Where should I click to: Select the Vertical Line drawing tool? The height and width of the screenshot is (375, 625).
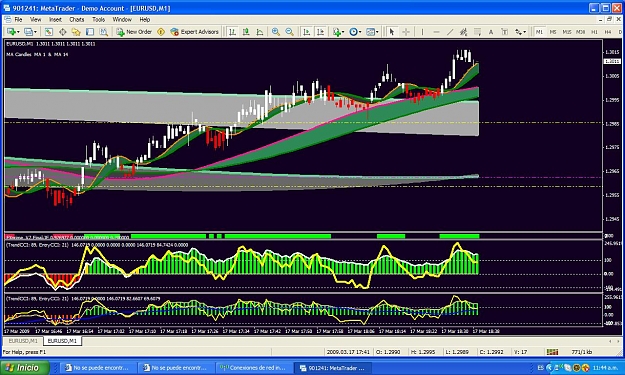coord(422,32)
